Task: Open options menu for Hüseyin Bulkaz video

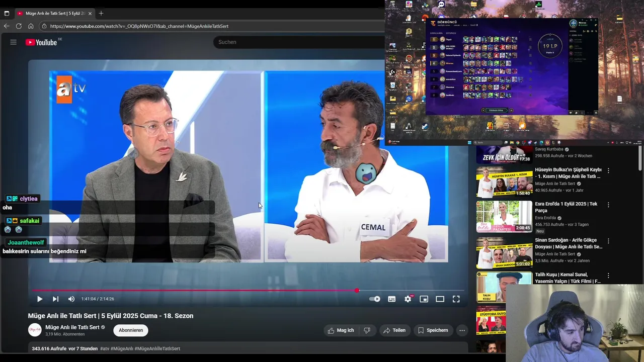Action: (608, 170)
